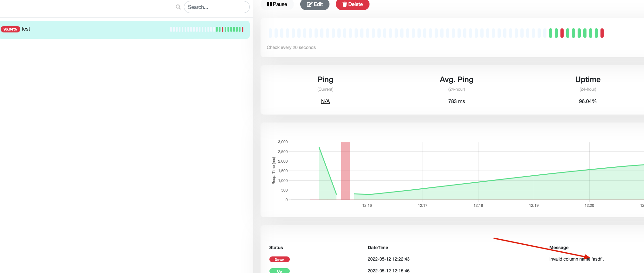This screenshot has height=273, width=644.
Task: Click the 96.04% uptime badge in sidebar
Action: click(10, 29)
